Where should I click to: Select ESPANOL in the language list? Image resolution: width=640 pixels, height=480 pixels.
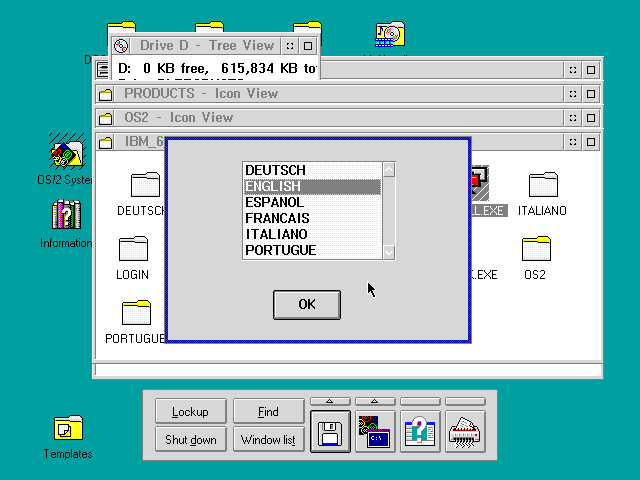tap(313, 202)
